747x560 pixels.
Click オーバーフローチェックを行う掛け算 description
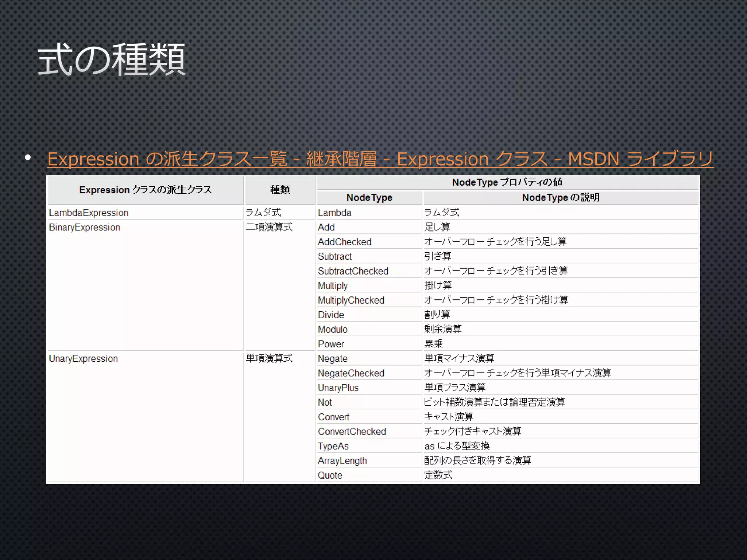pyautogui.click(x=561, y=300)
